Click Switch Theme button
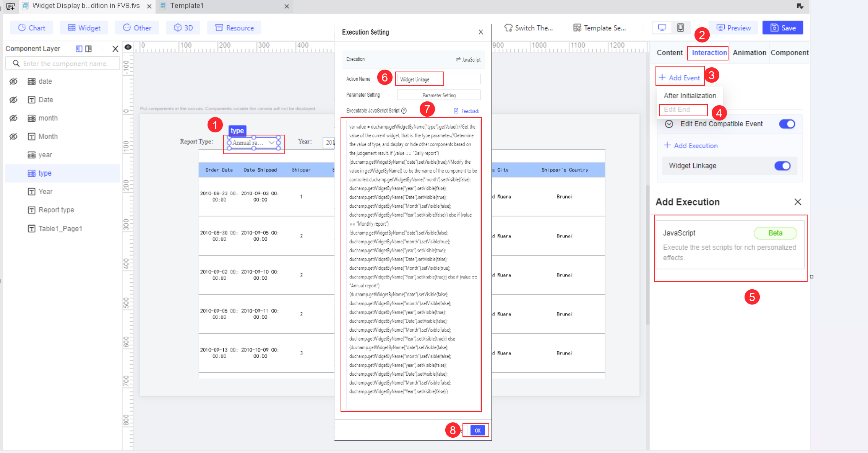 [529, 28]
